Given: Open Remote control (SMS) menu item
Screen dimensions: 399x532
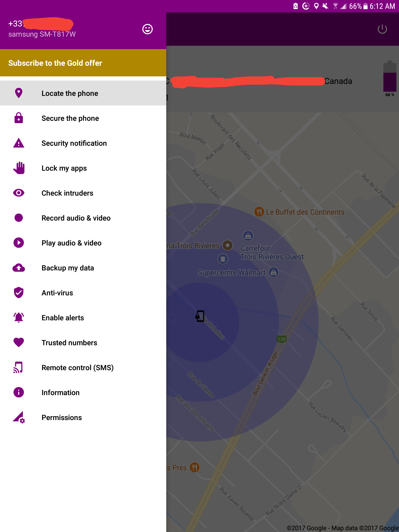Looking at the screenshot, I should (x=83, y=367).
